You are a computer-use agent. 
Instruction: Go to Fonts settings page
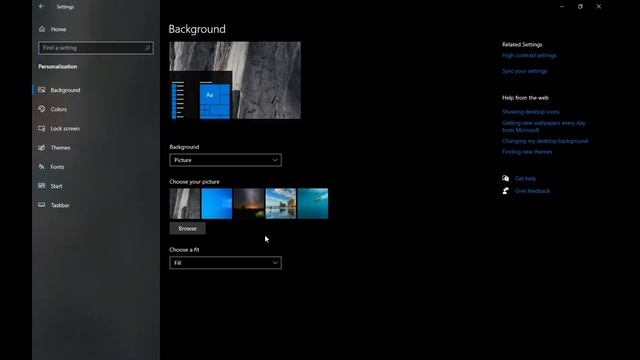point(57,167)
